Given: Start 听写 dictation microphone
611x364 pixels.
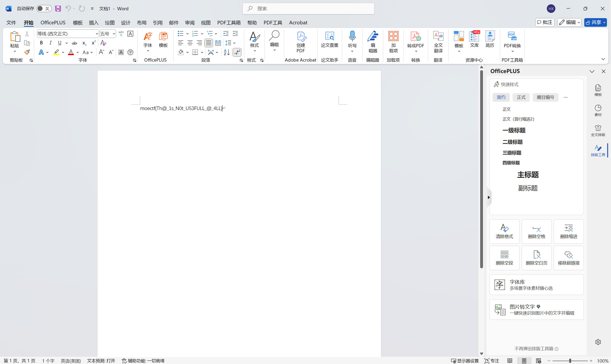Looking at the screenshot, I should click(x=352, y=42).
